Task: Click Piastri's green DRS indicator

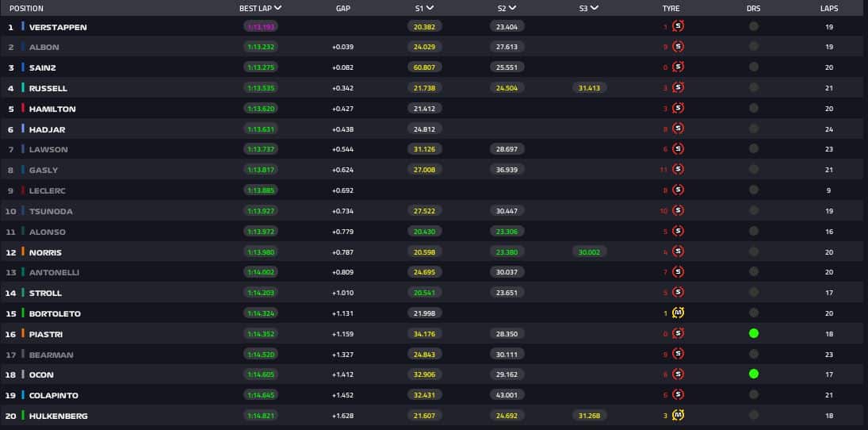Action: (x=753, y=333)
